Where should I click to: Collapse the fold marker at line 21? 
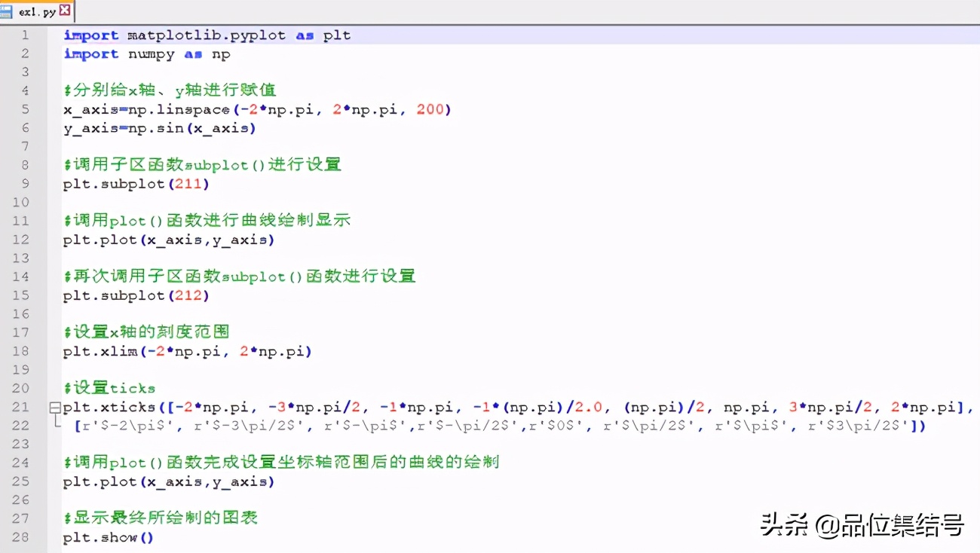54,408
